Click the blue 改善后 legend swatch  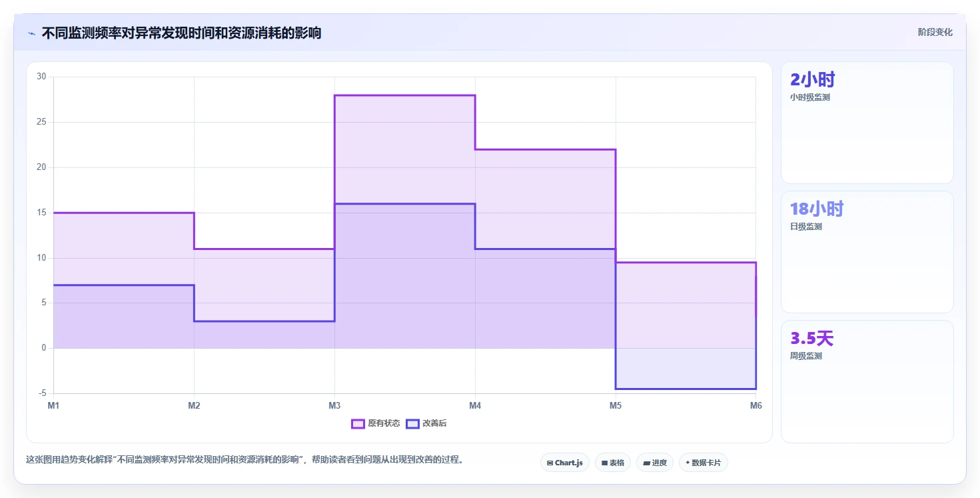pyautogui.click(x=412, y=423)
